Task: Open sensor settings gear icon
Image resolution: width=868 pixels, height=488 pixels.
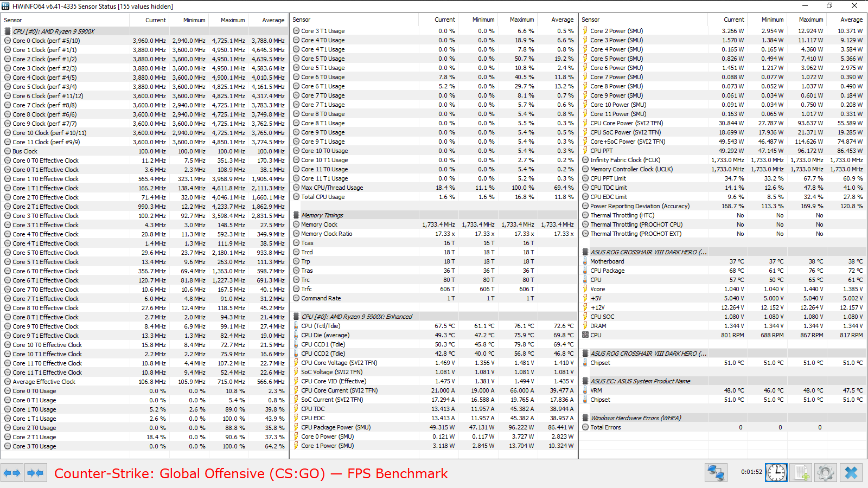Action: pyautogui.click(x=826, y=473)
